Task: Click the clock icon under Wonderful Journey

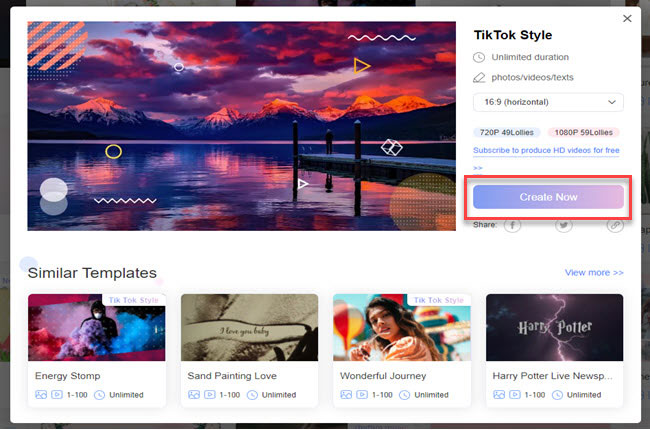Action: pyautogui.click(x=402, y=395)
